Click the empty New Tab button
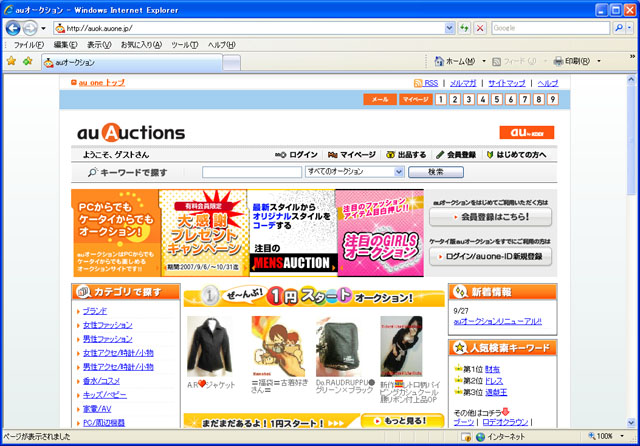The height and width of the screenshot is (446, 640). tap(231, 63)
